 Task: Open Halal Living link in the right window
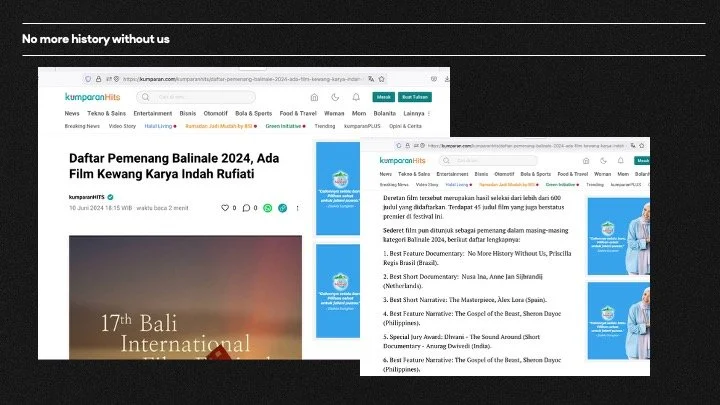(456, 185)
